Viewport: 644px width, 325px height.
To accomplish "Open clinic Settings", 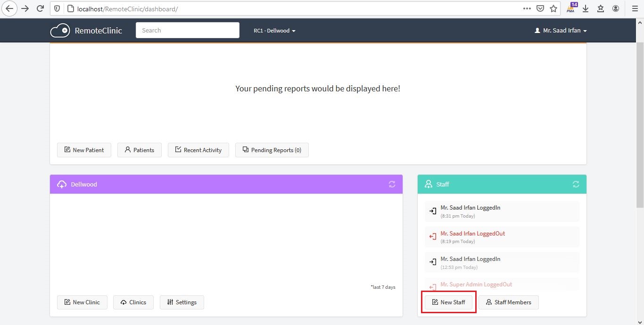I will 182,302.
